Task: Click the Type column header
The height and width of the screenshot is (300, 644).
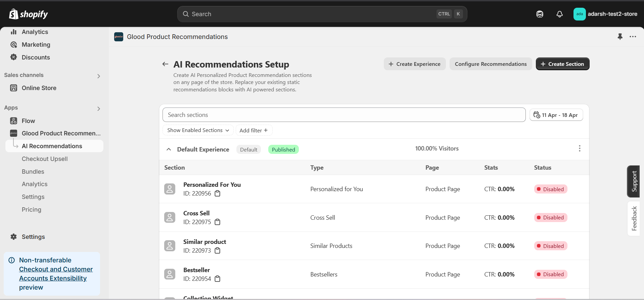Action: click(x=317, y=168)
